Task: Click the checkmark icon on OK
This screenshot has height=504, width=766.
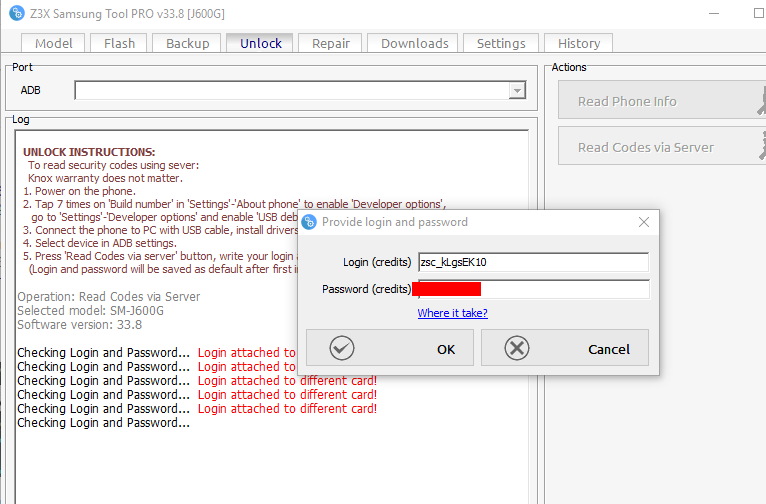Action: (x=341, y=348)
